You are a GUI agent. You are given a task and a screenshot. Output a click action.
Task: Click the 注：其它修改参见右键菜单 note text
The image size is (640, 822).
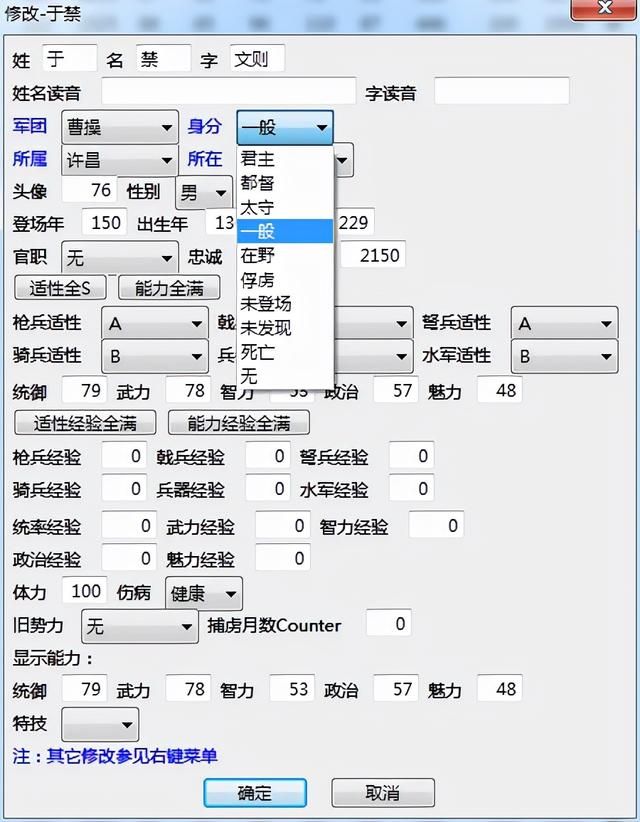pyautogui.click(x=115, y=755)
